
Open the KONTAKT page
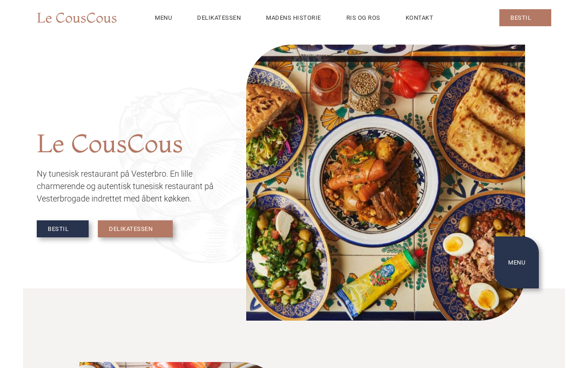[419, 18]
